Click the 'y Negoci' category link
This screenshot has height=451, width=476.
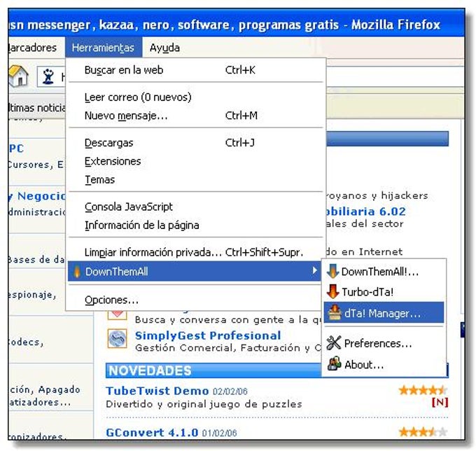point(37,196)
